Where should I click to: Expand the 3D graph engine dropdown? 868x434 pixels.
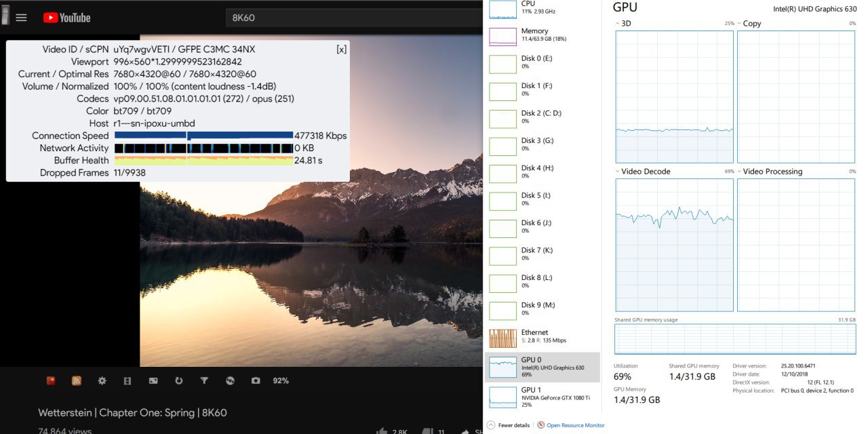click(x=617, y=24)
